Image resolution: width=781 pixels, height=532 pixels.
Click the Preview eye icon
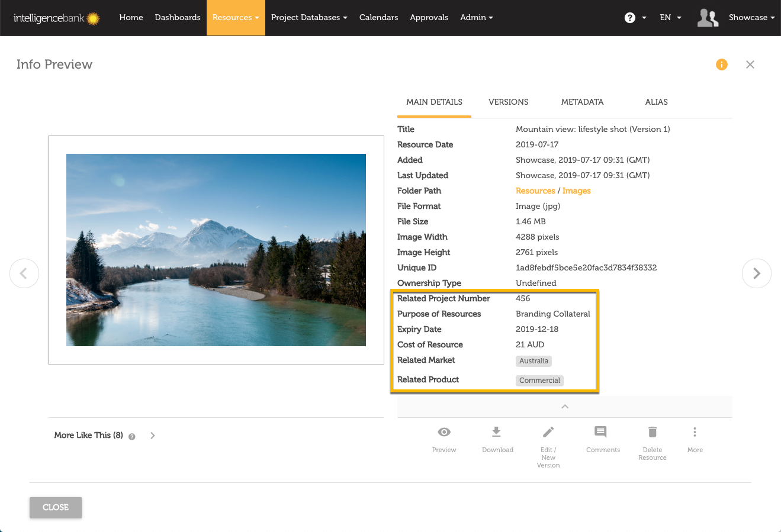(444, 433)
